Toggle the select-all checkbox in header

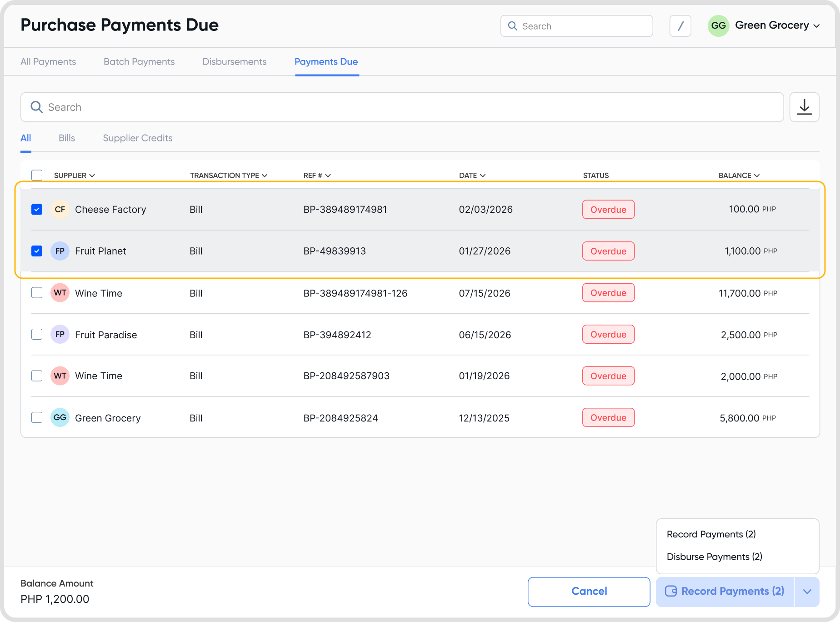point(37,176)
